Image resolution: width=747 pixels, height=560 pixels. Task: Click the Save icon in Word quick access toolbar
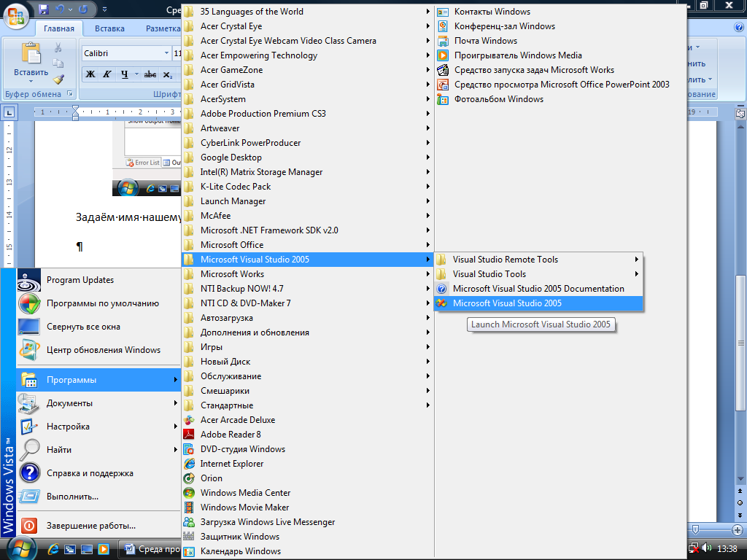(44, 9)
